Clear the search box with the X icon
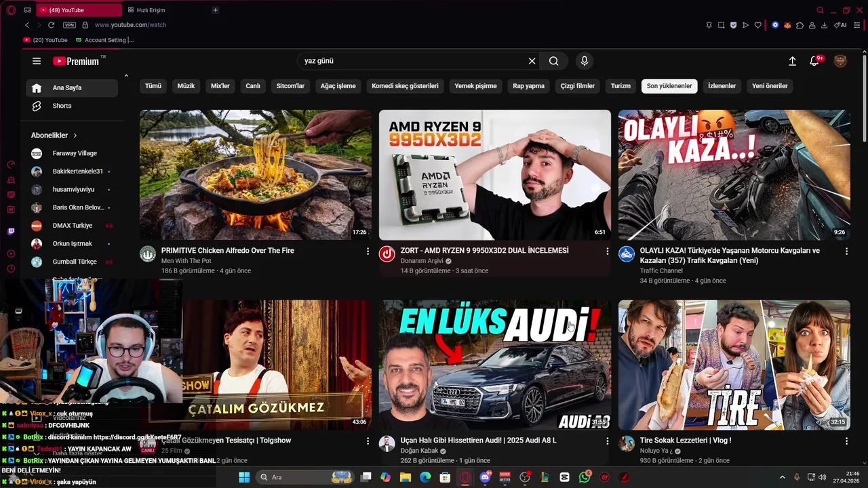The width and height of the screenshot is (868, 488). pos(532,61)
